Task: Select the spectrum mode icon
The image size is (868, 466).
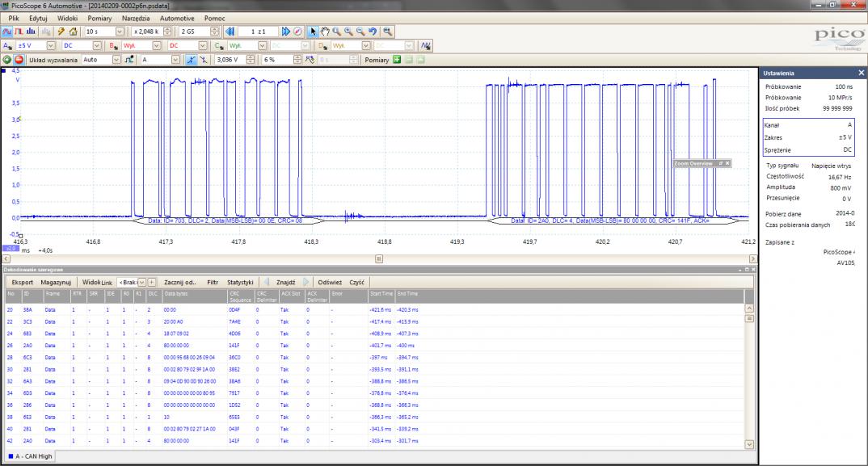Action: pos(31,31)
